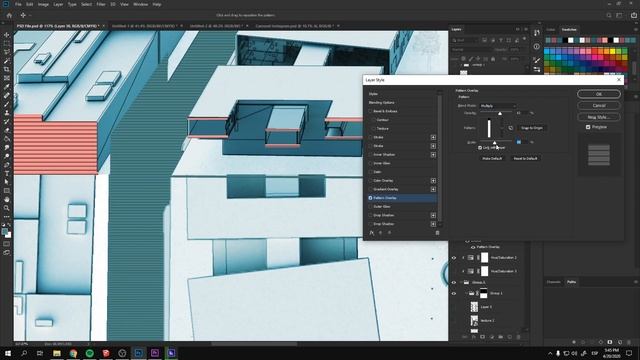
Task: Open the Blend Mode Multiply dropdown
Action: [x=498, y=106]
